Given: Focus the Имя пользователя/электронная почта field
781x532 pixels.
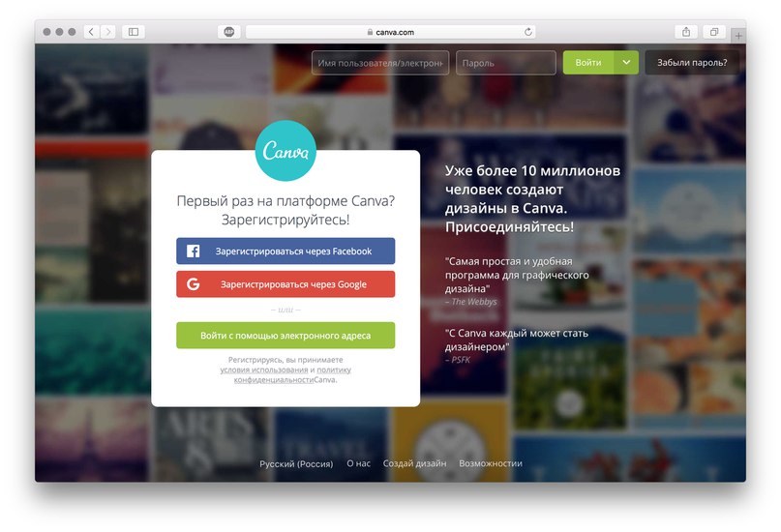Looking at the screenshot, I should [380, 63].
